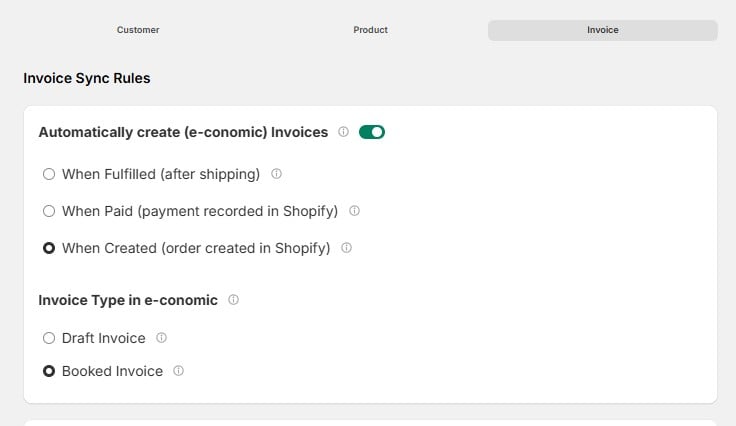
Task: Click info icon next to When Fulfilled
Action: point(276,174)
